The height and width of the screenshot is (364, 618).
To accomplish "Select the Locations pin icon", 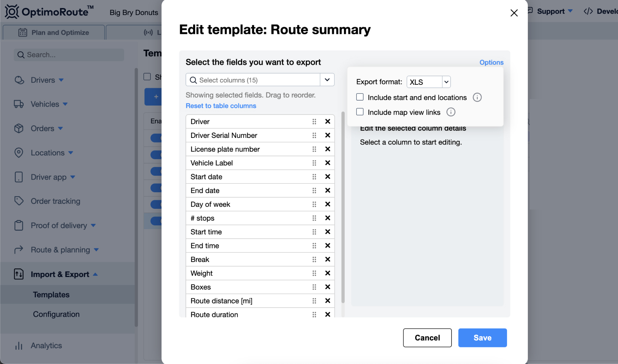I will [19, 153].
